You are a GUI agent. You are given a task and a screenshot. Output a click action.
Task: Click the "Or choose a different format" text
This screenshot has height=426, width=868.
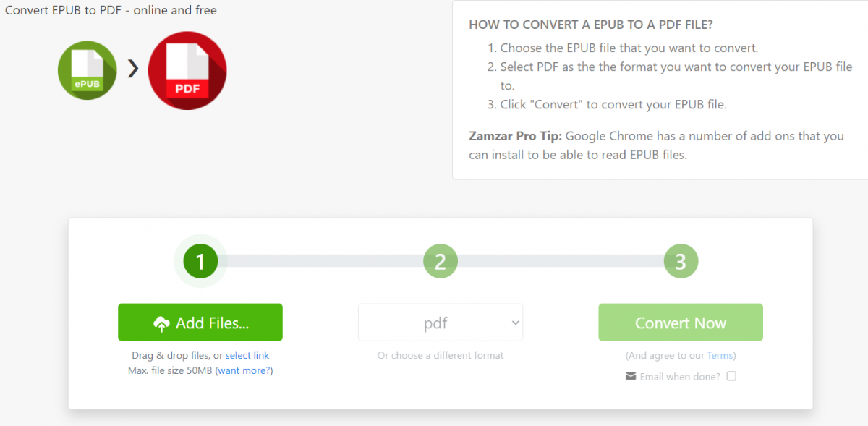tap(441, 355)
